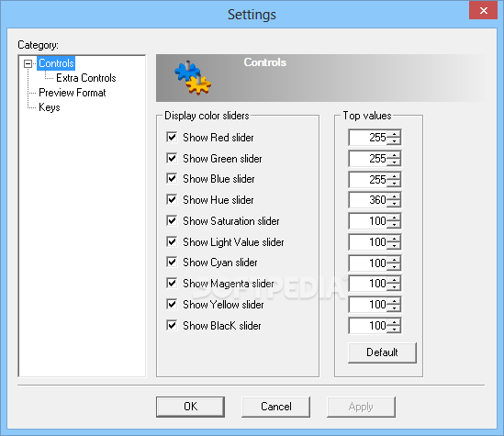Disable Show Black slider

click(172, 326)
